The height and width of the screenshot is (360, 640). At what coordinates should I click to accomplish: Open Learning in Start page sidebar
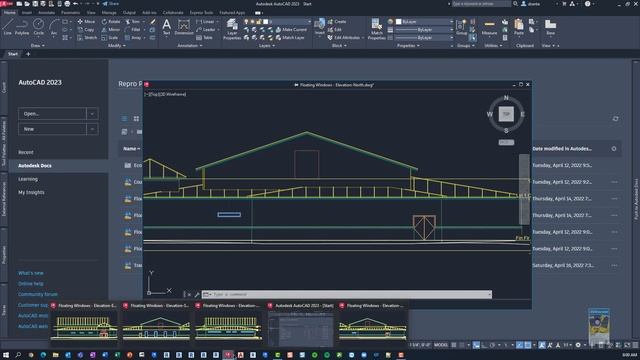coord(28,179)
